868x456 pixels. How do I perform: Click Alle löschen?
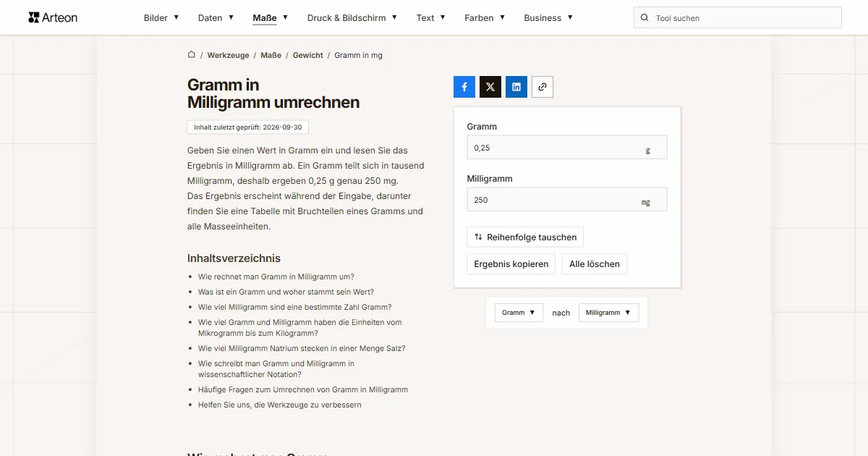point(595,264)
